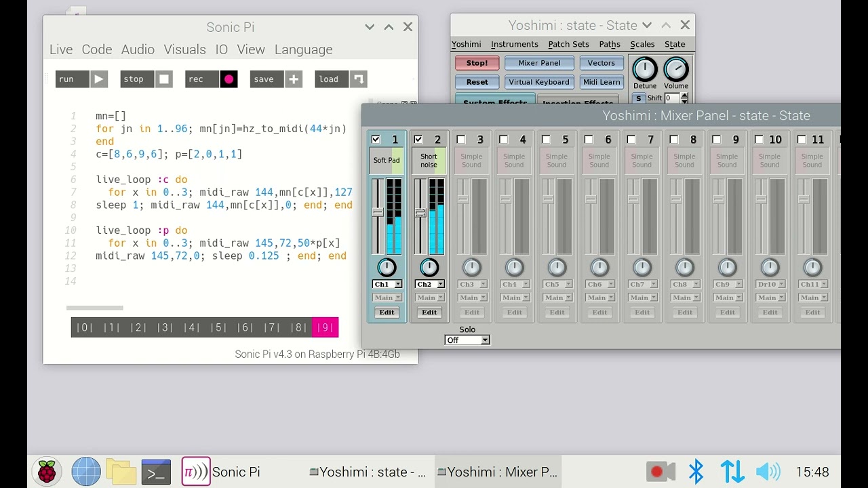Launch the web browser globe icon

click(86, 472)
